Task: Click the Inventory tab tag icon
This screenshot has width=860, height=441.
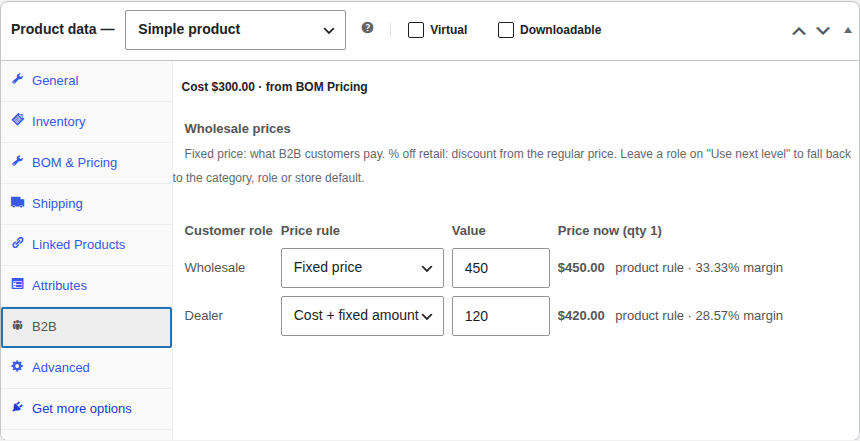Action: point(18,120)
